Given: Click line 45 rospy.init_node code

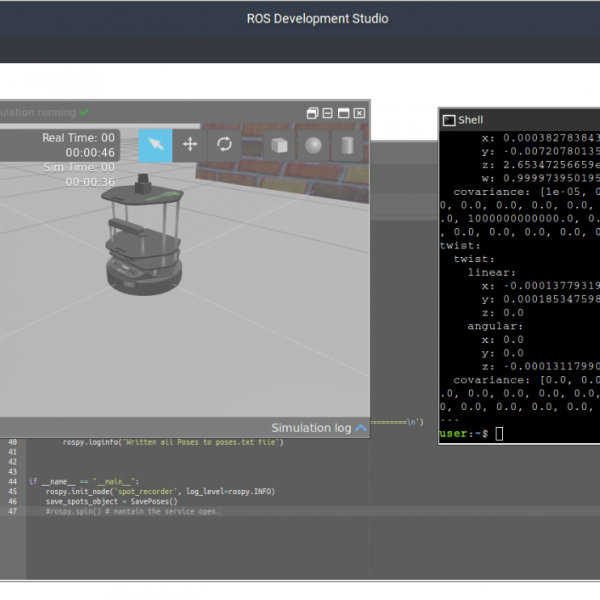Looking at the screenshot, I should pos(160,491).
